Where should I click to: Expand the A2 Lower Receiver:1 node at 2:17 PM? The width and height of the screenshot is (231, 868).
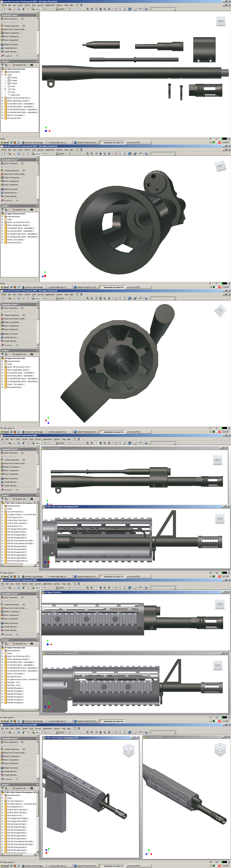pos(2,511)
